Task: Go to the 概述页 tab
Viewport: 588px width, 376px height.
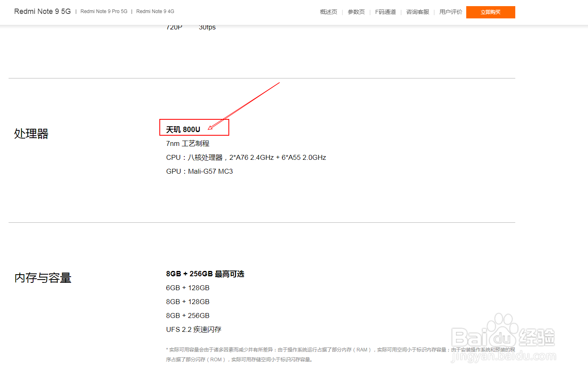Action: [x=329, y=12]
